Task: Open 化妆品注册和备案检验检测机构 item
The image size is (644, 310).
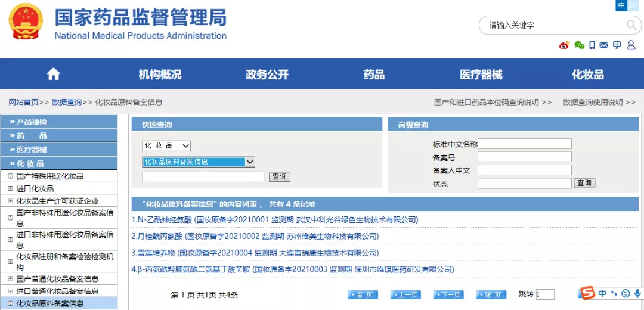Action: pyautogui.click(x=58, y=262)
